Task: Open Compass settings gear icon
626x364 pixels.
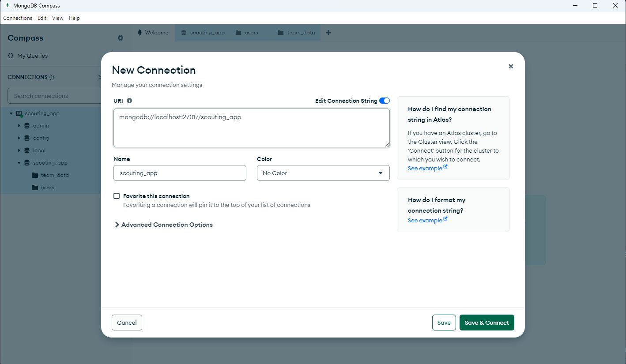Action: (x=121, y=38)
